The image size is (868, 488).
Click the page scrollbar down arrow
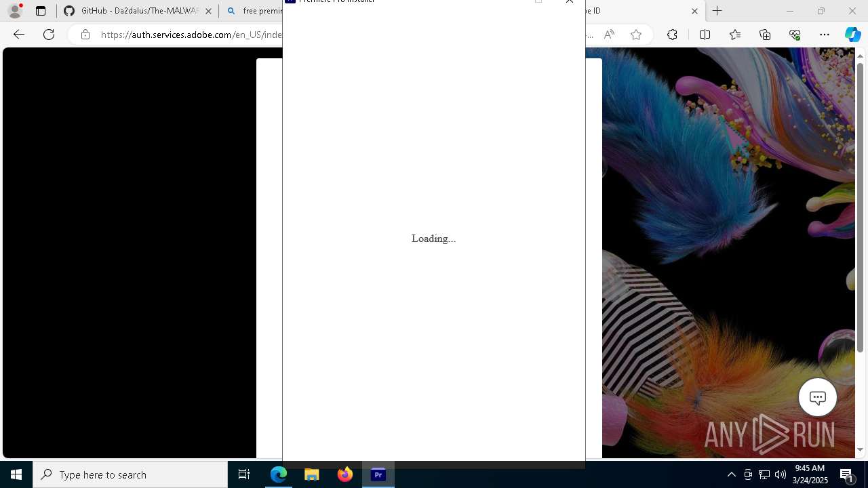861,449
